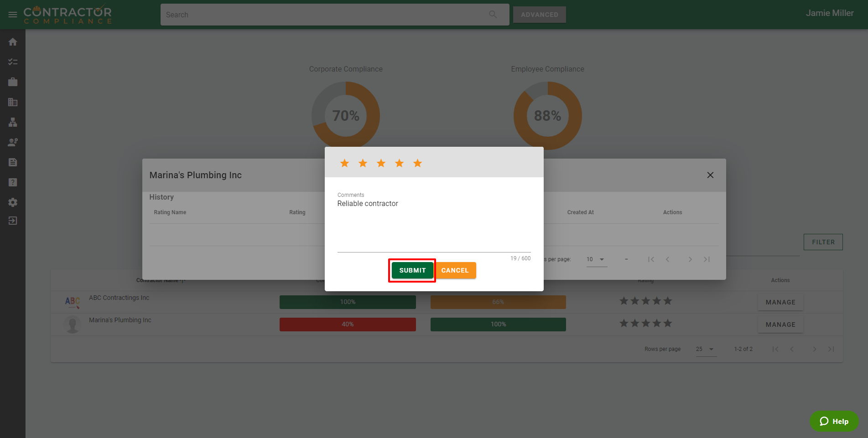Go to Home via sidebar icon
This screenshot has width=868, height=438.
(x=13, y=42)
